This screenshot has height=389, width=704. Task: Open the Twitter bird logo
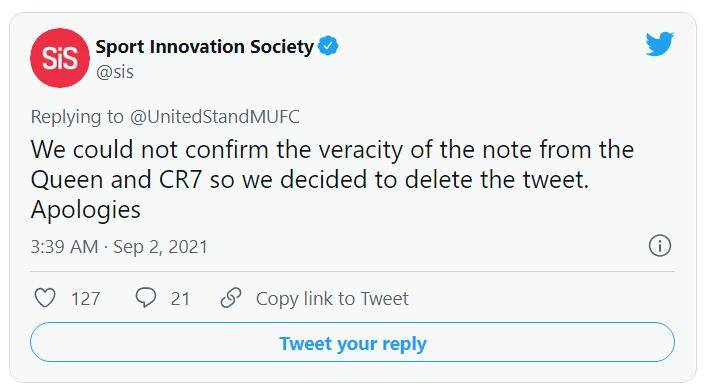click(x=660, y=44)
